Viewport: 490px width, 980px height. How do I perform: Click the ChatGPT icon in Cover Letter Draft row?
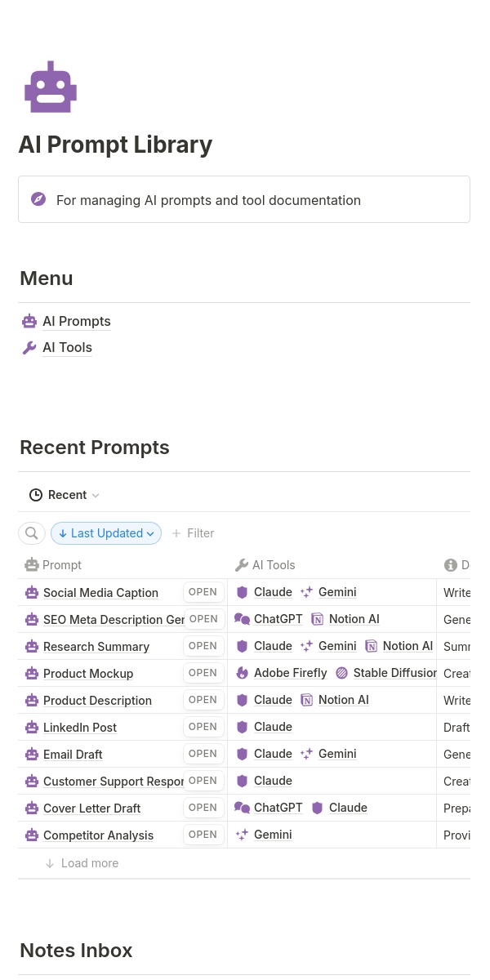coord(242,808)
